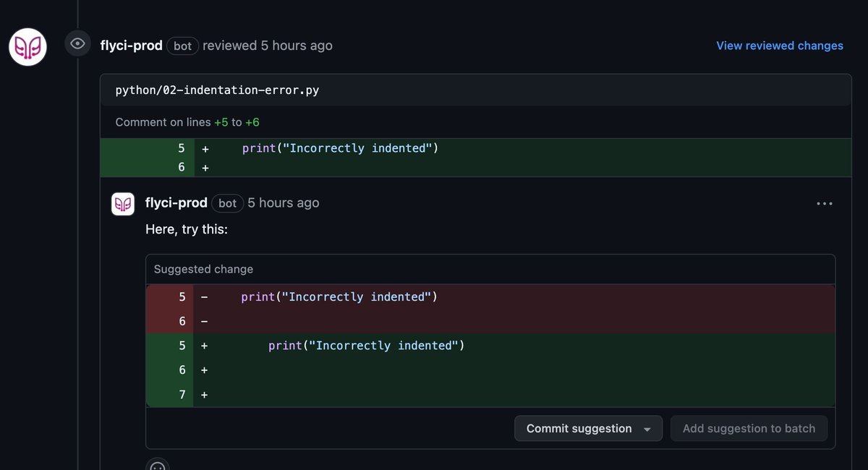Open the comment three-dots options menu
Screen dimensions: 868x470
click(825, 204)
